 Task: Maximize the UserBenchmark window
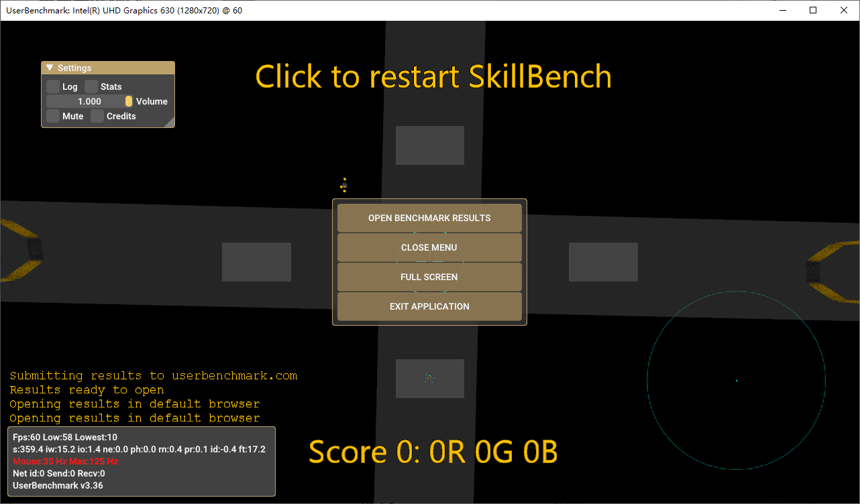coord(813,10)
